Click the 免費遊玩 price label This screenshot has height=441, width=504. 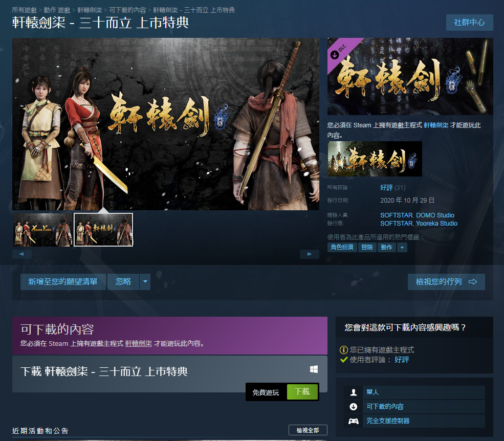[x=266, y=392]
